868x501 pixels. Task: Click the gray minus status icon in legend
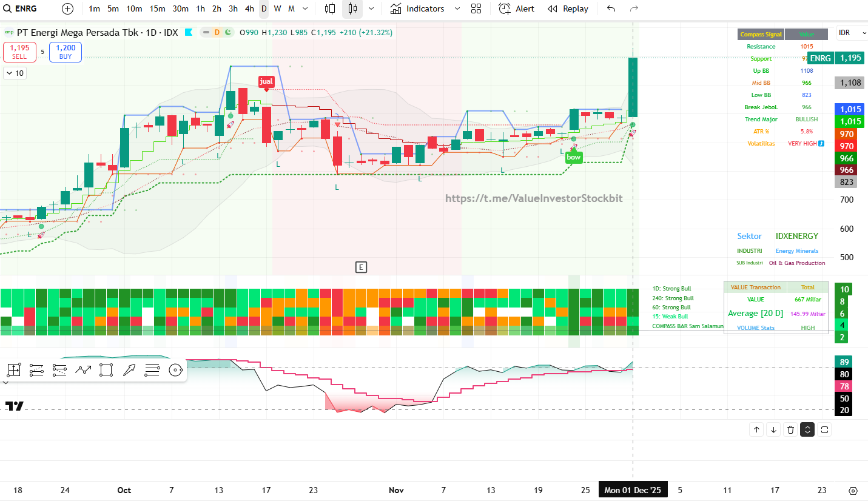click(x=207, y=32)
